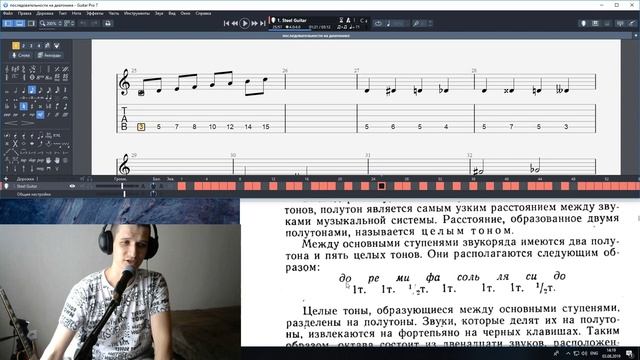
Task: Select voice 3
Action: [31, 46]
